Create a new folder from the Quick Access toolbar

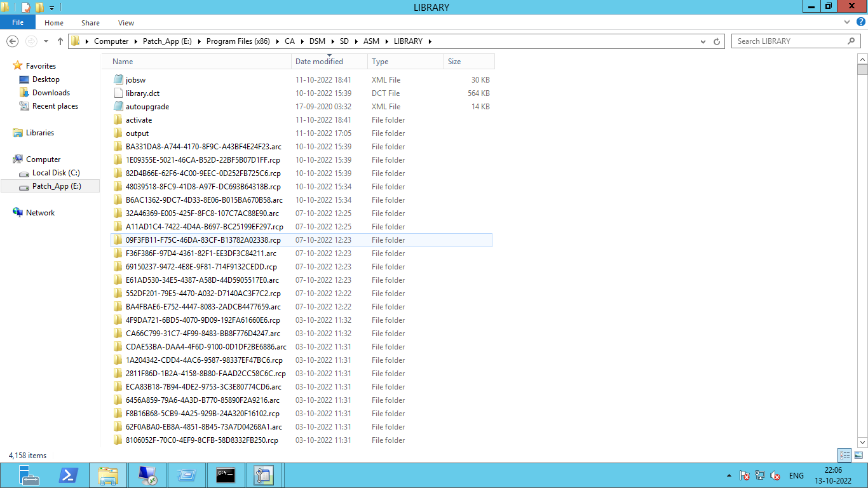(x=39, y=7)
